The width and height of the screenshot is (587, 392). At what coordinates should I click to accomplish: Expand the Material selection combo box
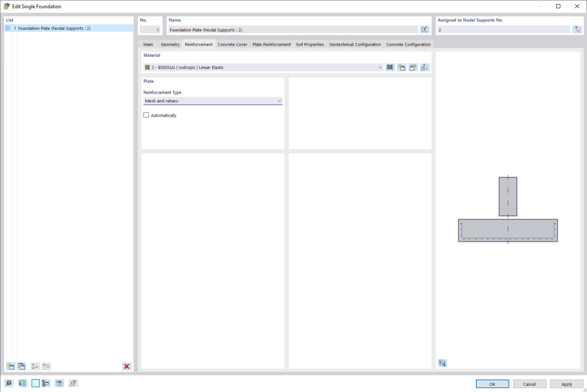pyautogui.click(x=380, y=67)
